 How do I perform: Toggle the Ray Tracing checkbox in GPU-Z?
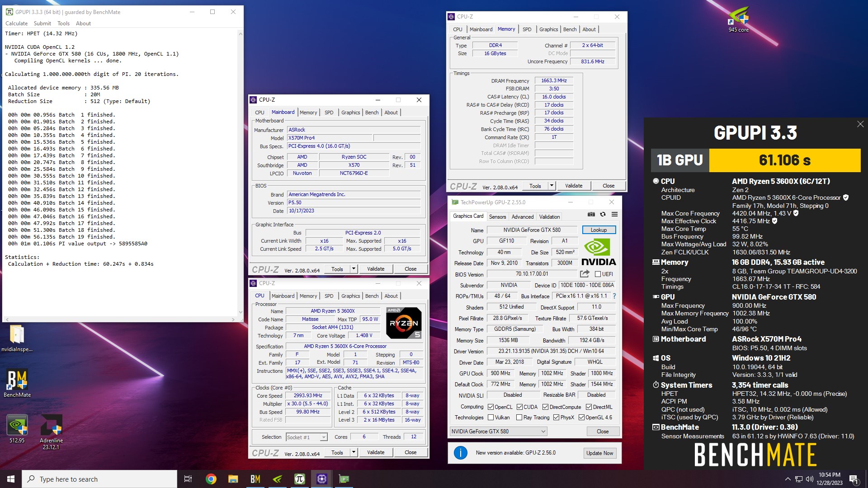pyautogui.click(x=519, y=418)
